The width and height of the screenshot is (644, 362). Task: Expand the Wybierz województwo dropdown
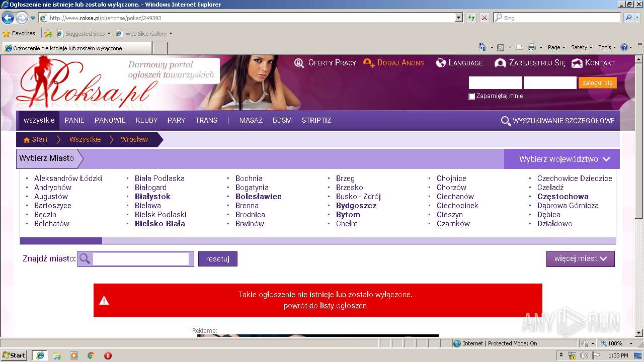click(562, 159)
